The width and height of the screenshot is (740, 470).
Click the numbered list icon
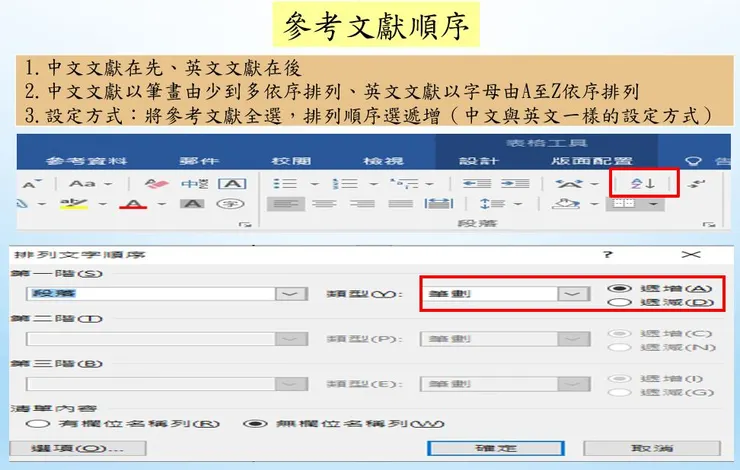[345, 183]
